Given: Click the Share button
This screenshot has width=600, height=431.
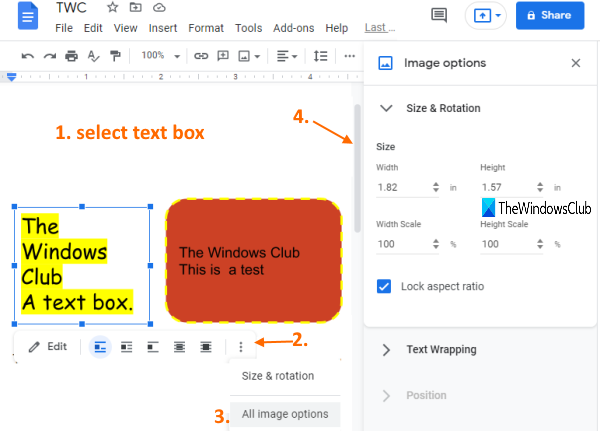Looking at the screenshot, I should click(x=550, y=15).
